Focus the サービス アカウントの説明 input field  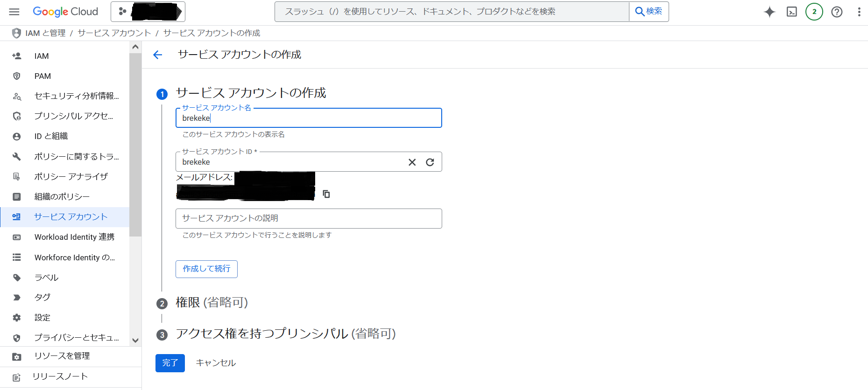click(x=308, y=218)
